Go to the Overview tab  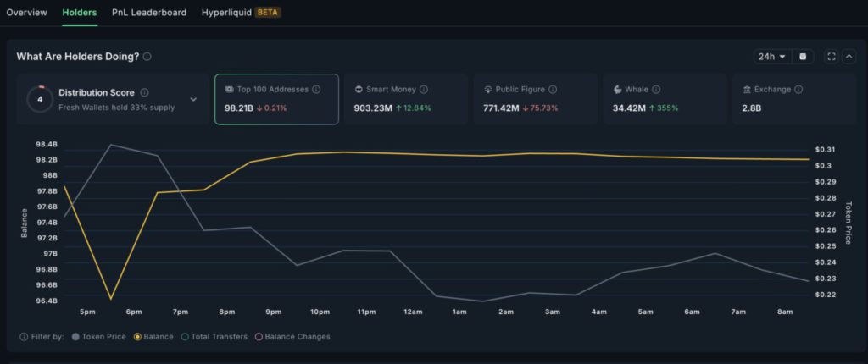pyautogui.click(x=26, y=13)
